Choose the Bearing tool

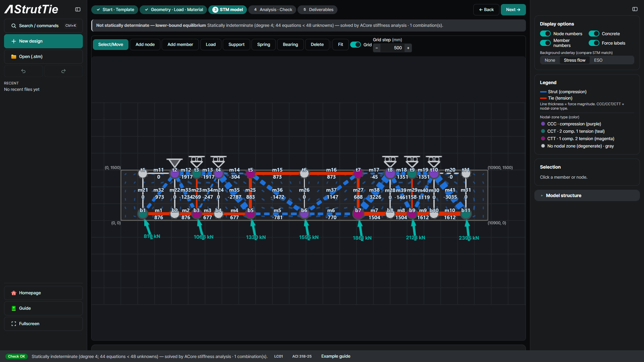(x=290, y=45)
